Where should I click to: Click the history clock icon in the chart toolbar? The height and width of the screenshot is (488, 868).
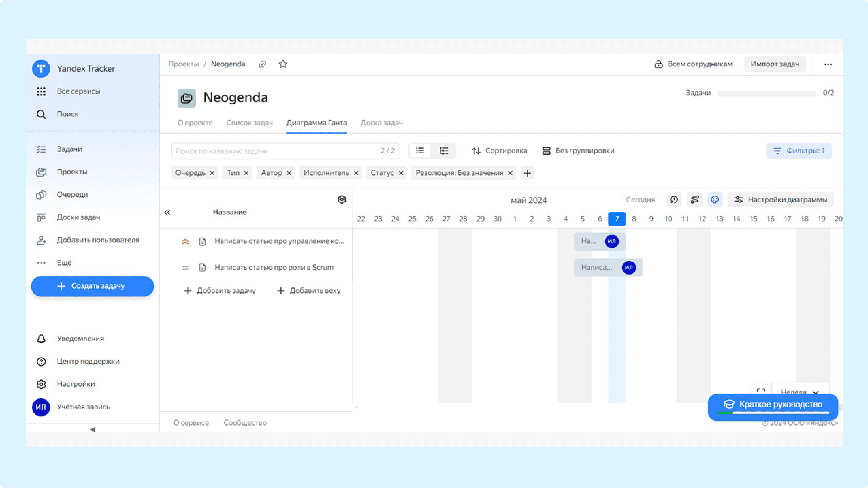(674, 200)
